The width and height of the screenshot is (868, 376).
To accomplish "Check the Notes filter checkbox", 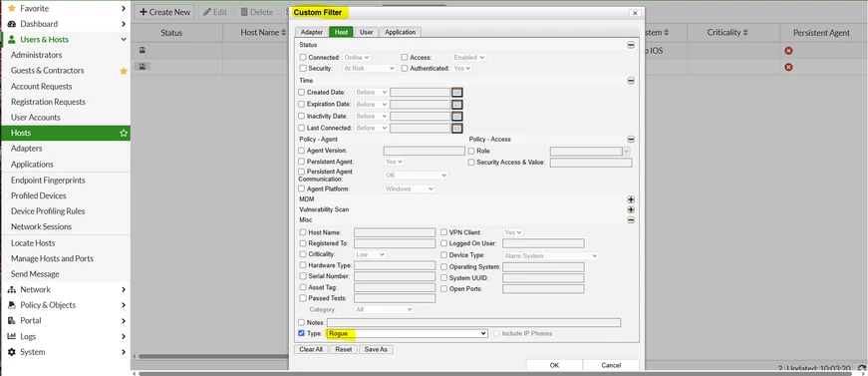I will click(x=301, y=322).
